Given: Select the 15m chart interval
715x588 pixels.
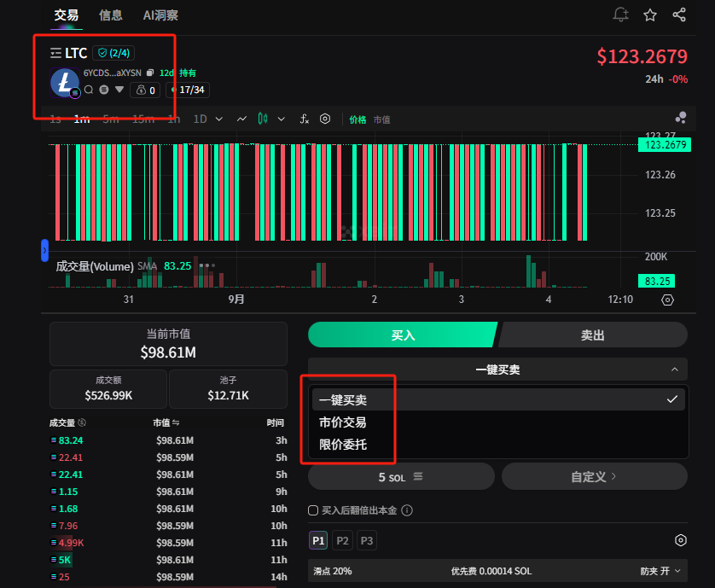Looking at the screenshot, I should click(x=143, y=119).
